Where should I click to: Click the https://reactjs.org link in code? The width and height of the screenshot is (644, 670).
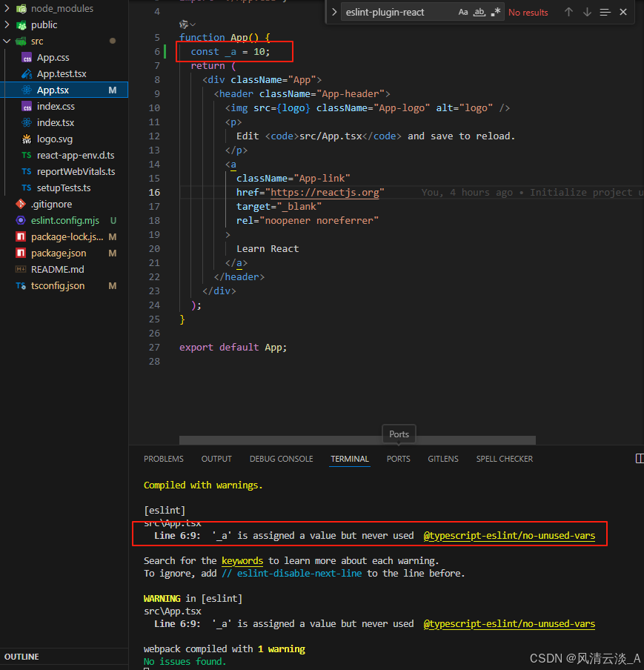click(325, 193)
